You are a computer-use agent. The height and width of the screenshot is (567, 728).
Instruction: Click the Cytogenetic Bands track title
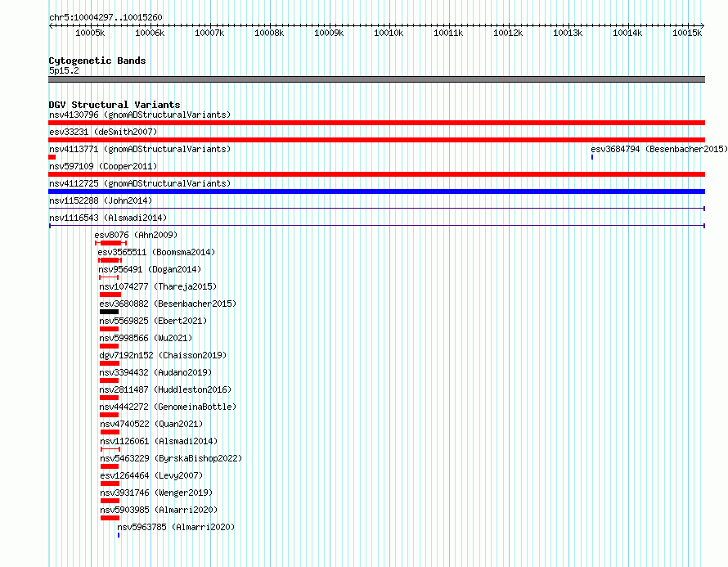(97, 61)
